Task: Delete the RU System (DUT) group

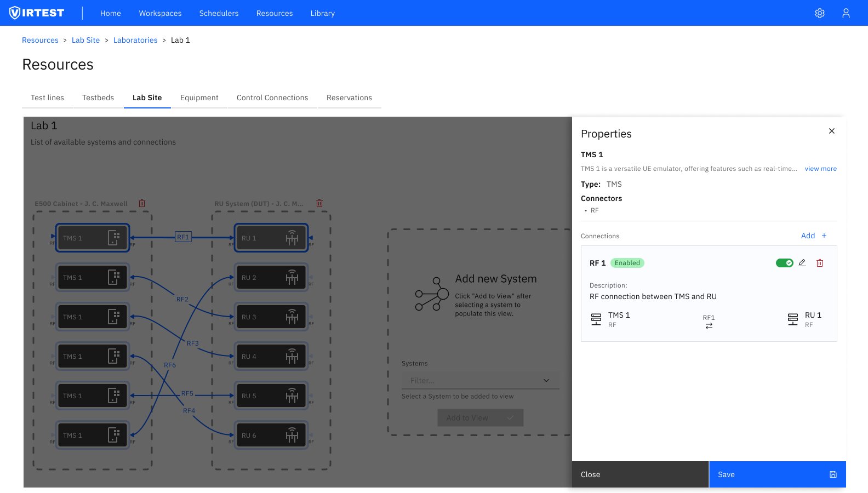Action: 319,203
